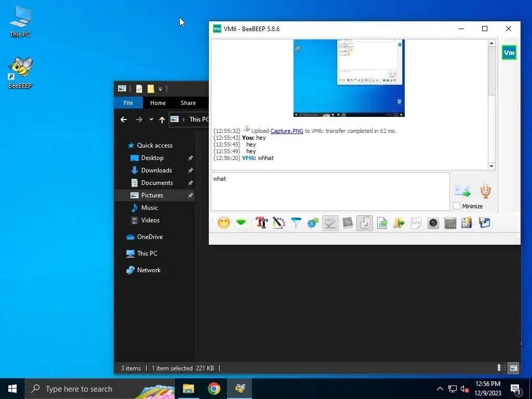Click the camera screenshot icon
This screenshot has height=399, width=532.
(433, 223)
